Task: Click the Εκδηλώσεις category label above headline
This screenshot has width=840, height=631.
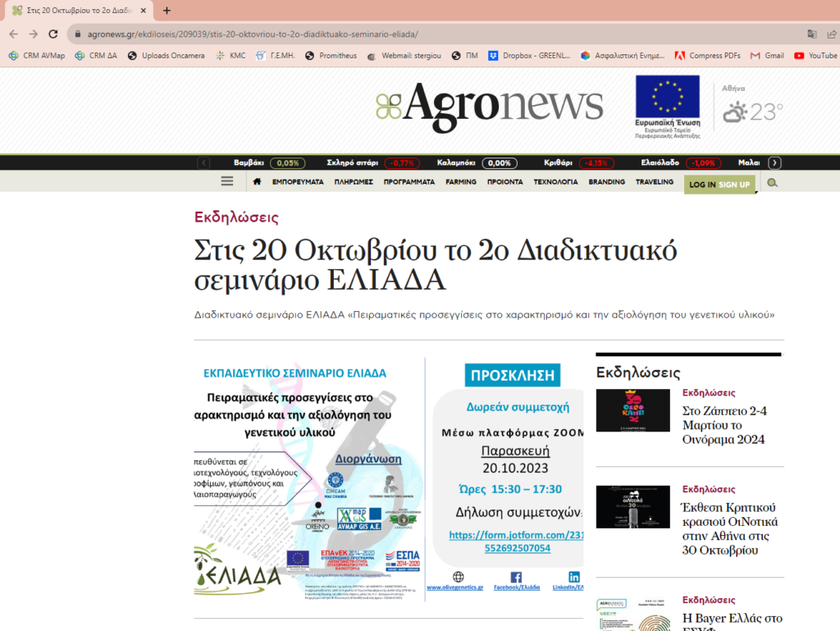Action: pyautogui.click(x=236, y=217)
